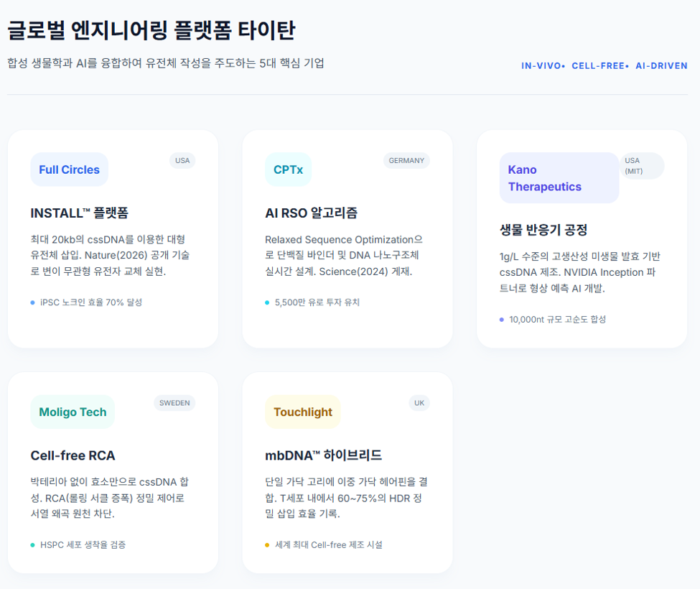Click the orange bullet beside 세계 최대 Cell-free

267,545
